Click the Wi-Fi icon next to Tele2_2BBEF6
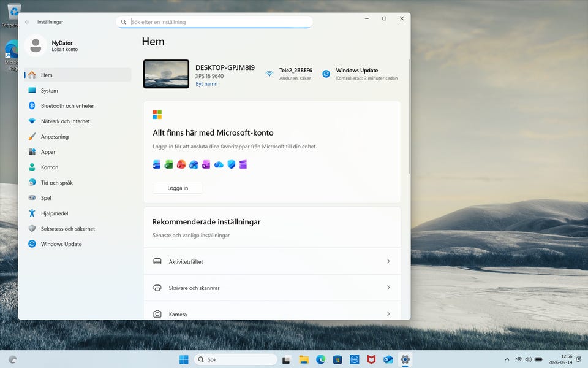The width and height of the screenshot is (588, 368). tap(269, 74)
